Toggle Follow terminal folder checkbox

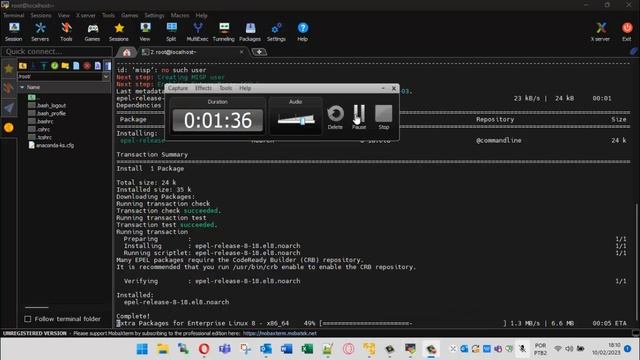[28, 319]
